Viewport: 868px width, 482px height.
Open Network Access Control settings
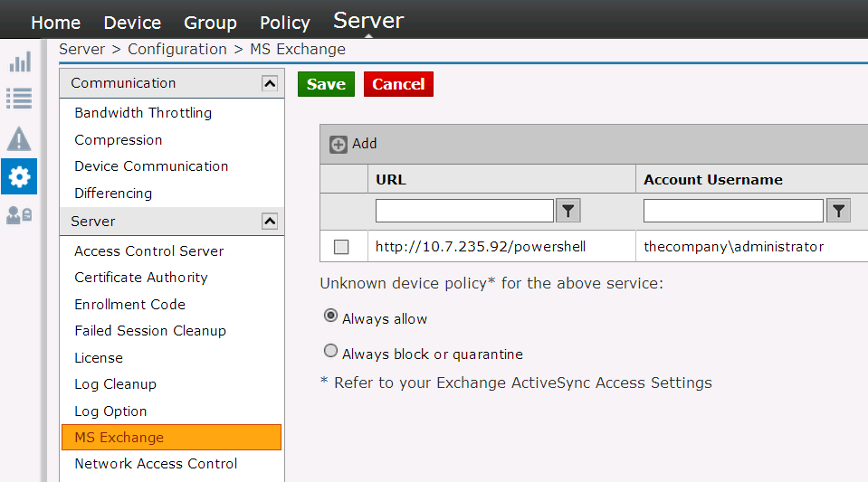point(156,464)
